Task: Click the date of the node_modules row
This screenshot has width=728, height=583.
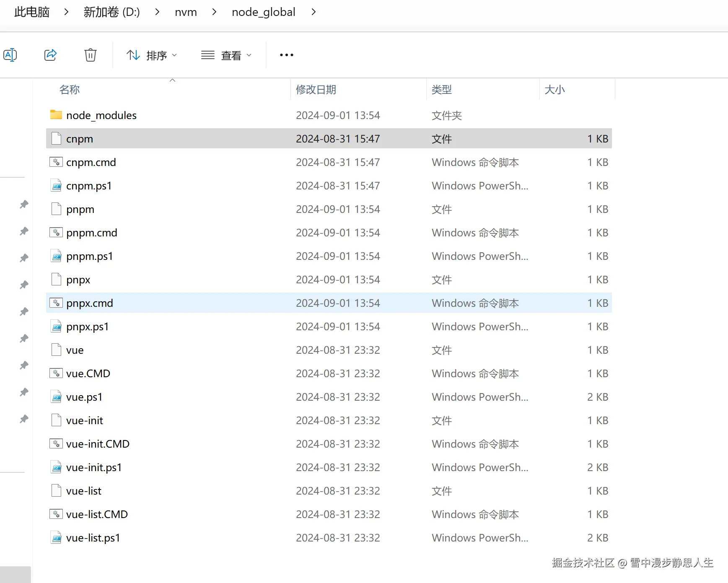Action: [x=338, y=115]
